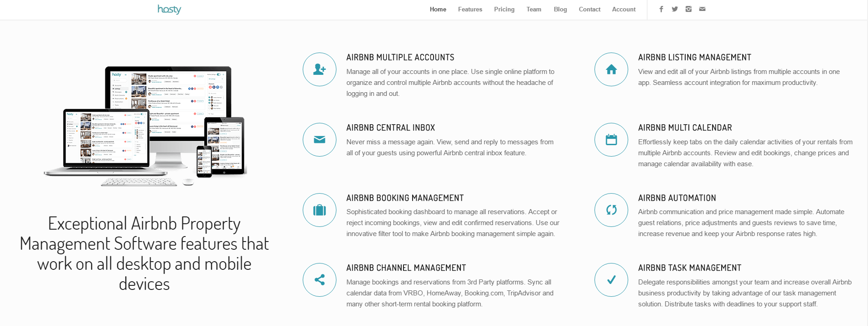Open the Pricing page
868x326 pixels.
(x=504, y=9)
